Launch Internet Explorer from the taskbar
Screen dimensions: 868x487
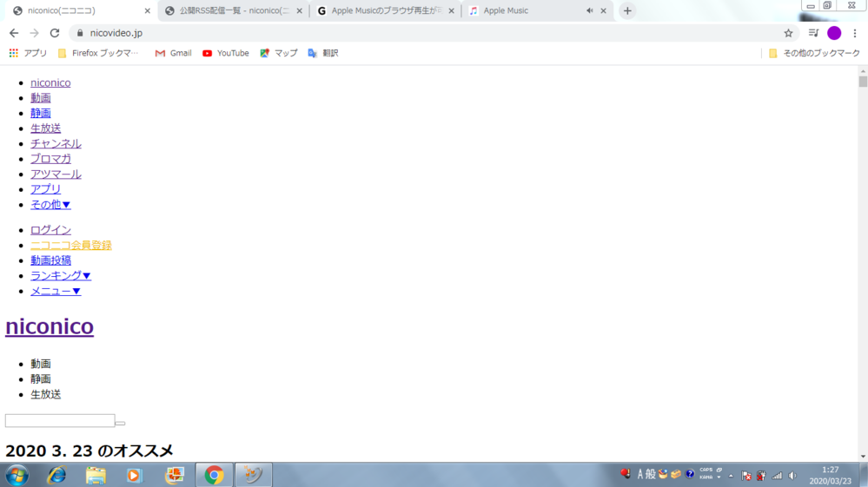pyautogui.click(x=57, y=475)
